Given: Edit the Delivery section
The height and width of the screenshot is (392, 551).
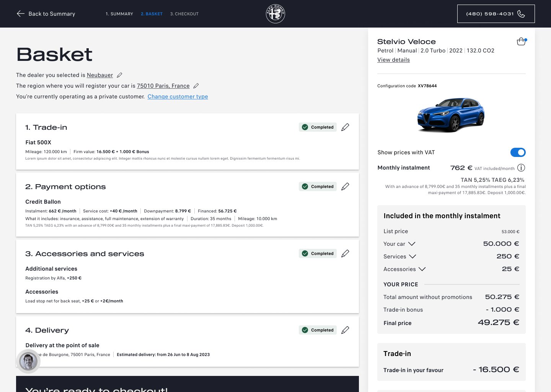Looking at the screenshot, I should coord(345,330).
